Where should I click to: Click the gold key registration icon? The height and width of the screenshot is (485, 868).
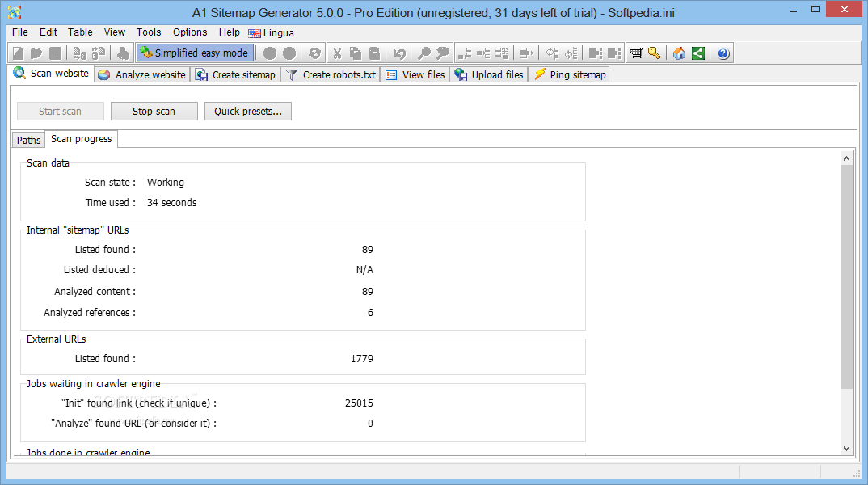655,53
